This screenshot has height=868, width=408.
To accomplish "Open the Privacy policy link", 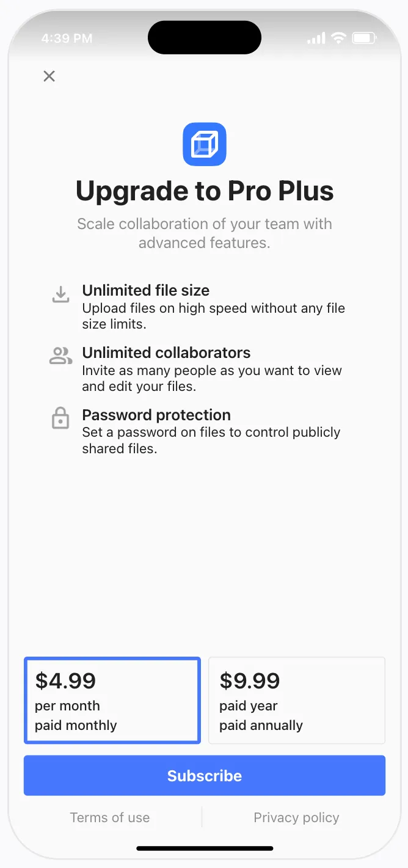I will 296,817.
